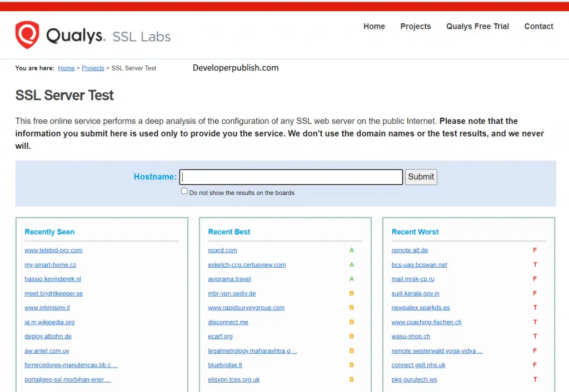Open disconnect.me link
Image resolution: width=569 pixels, height=392 pixels.
click(228, 322)
